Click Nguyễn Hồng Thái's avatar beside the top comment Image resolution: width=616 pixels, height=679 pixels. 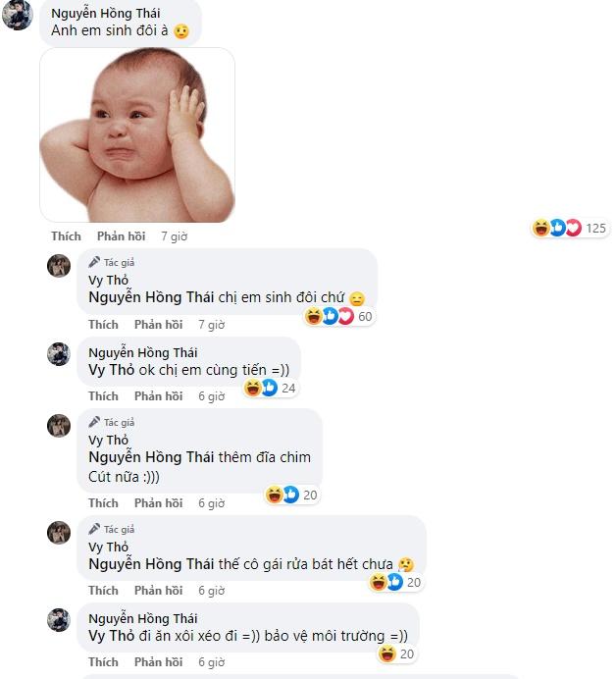(18, 16)
